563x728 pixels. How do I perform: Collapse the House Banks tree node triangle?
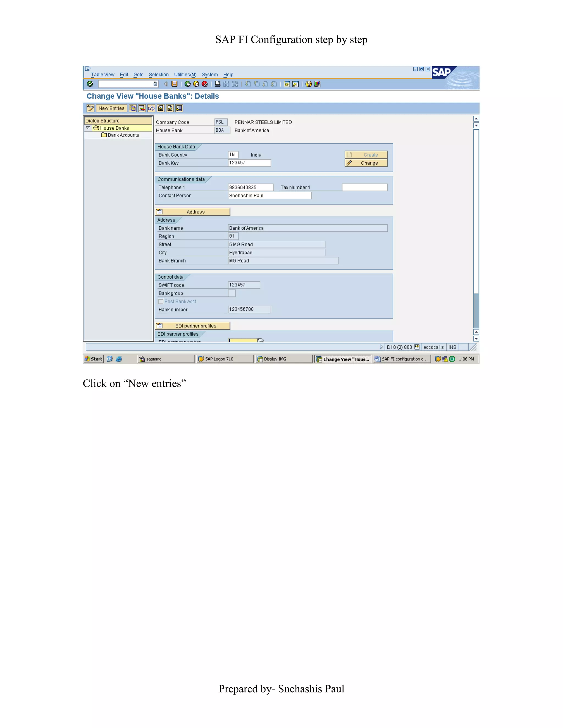pos(88,128)
